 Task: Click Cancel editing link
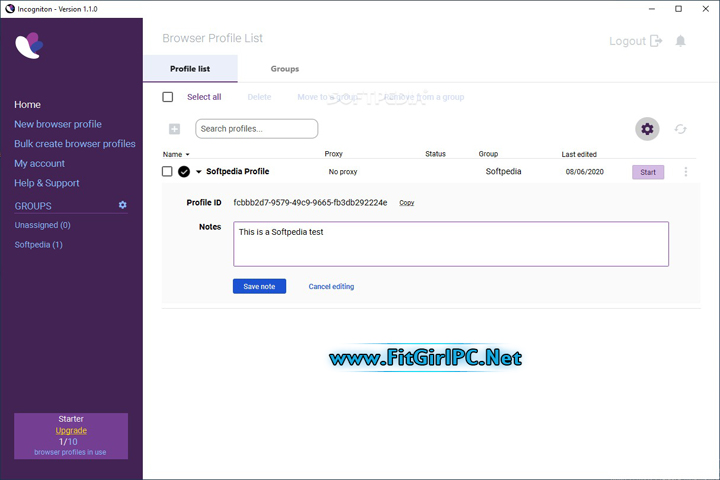pyautogui.click(x=331, y=286)
